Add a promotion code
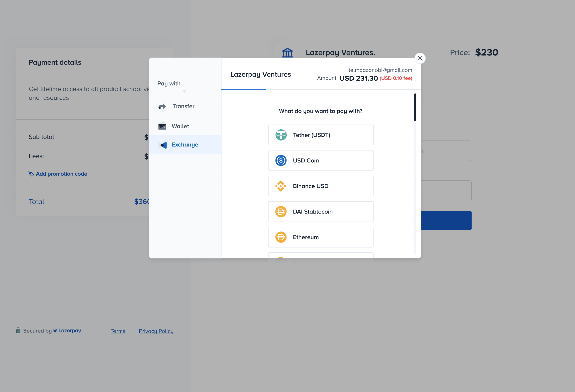This screenshot has width=575, height=392. tap(58, 174)
